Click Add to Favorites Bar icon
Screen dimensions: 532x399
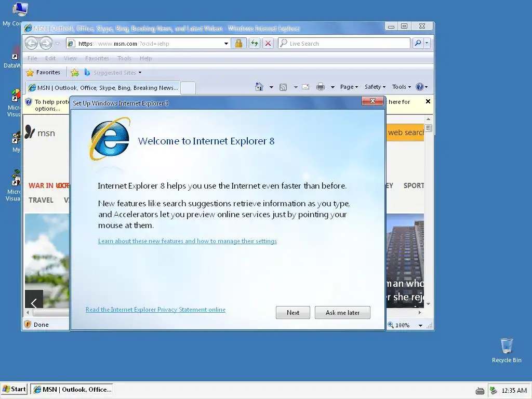click(75, 72)
